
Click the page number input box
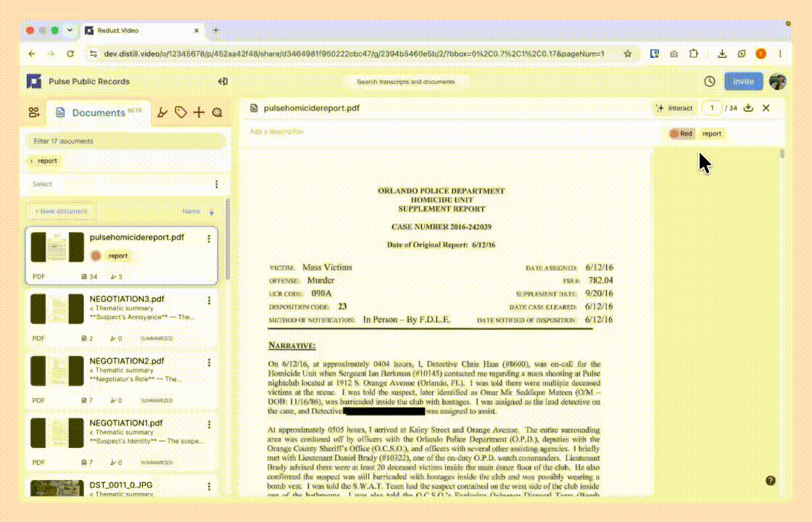click(712, 108)
